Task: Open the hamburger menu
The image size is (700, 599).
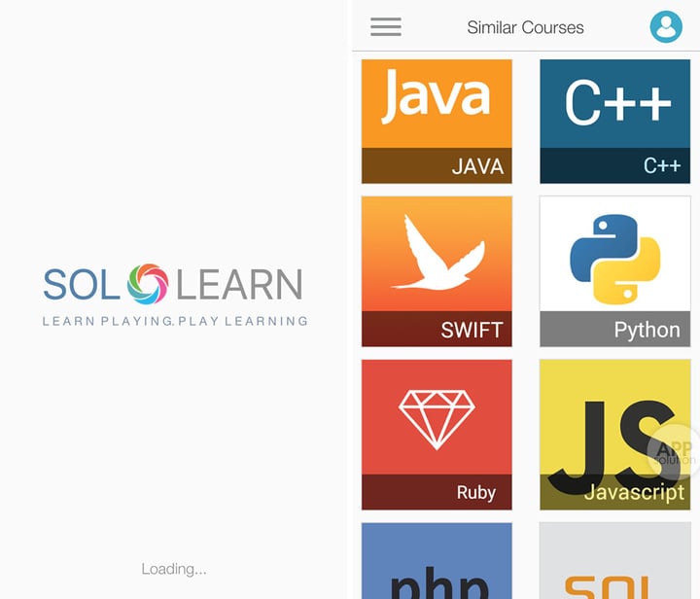Action: pyautogui.click(x=386, y=27)
